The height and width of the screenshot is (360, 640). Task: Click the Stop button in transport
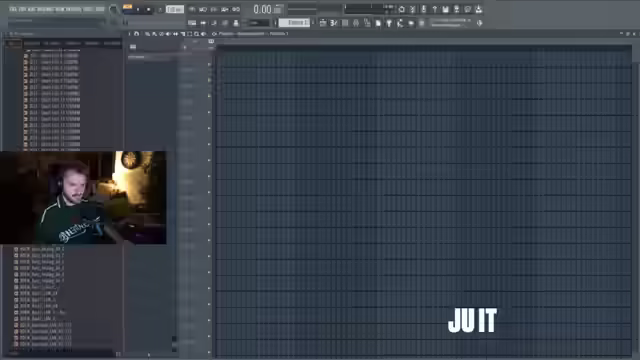(x=149, y=9)
